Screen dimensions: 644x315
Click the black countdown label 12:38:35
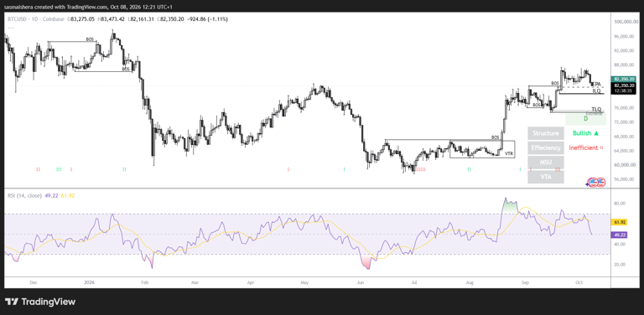tap(624, 91)
